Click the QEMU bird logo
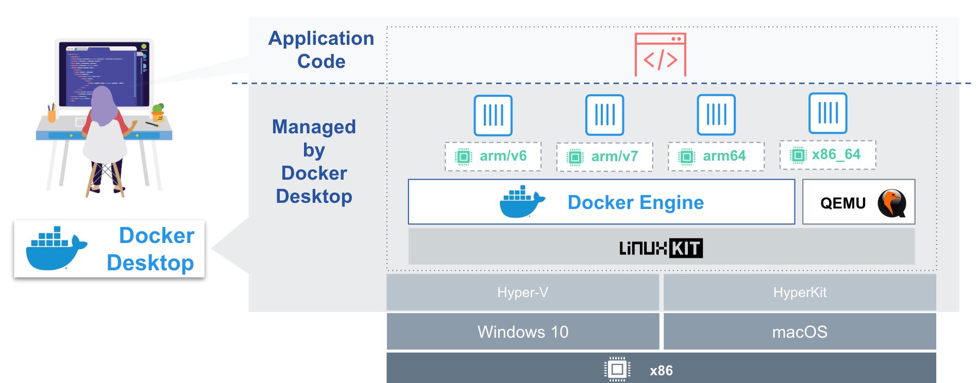This screenshot has width=980, height=383. pos(892,203)
